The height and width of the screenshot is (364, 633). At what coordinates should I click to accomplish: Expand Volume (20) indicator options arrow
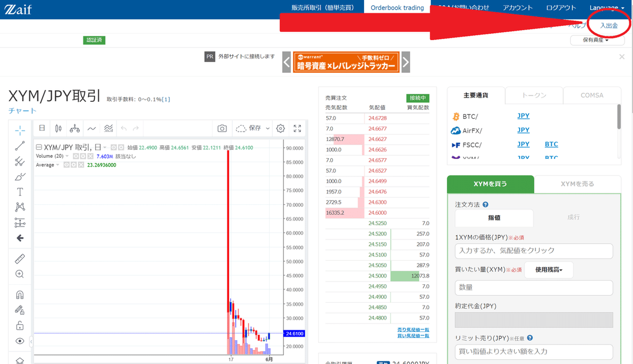click(x=68, y=156)
